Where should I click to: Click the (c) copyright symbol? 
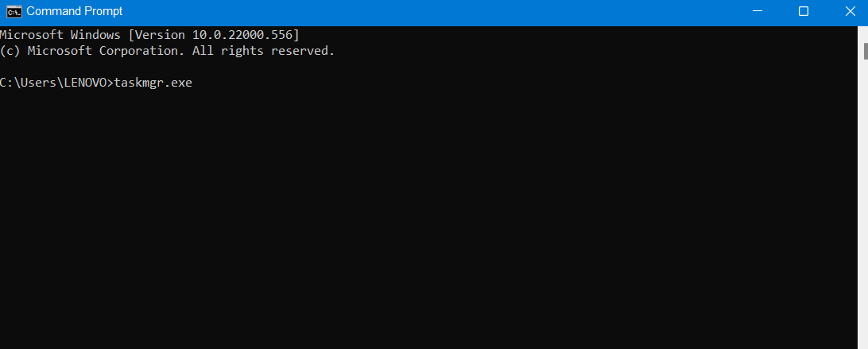[10, 51]
